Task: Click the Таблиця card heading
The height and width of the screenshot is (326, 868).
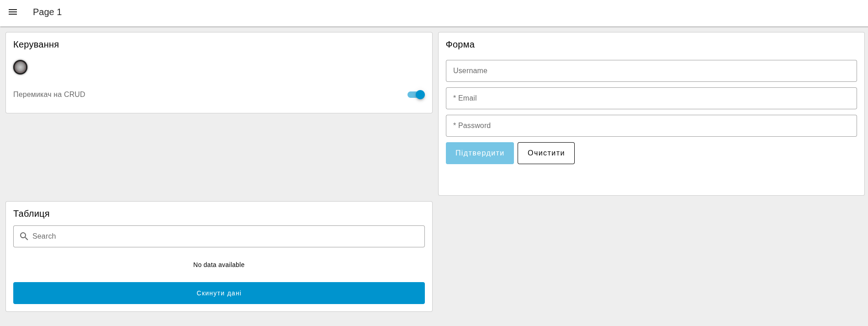Action: tap(32, 214)
